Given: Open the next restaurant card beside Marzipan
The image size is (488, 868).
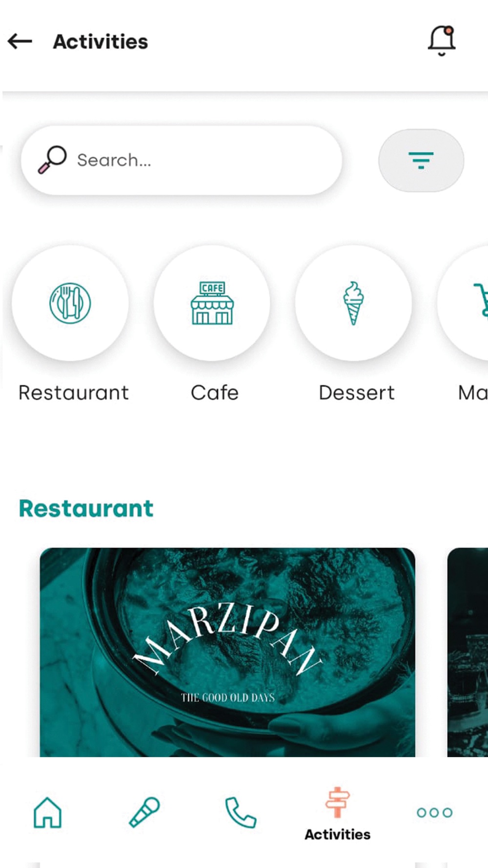Looking at the screenshot, I should [468, 652].
